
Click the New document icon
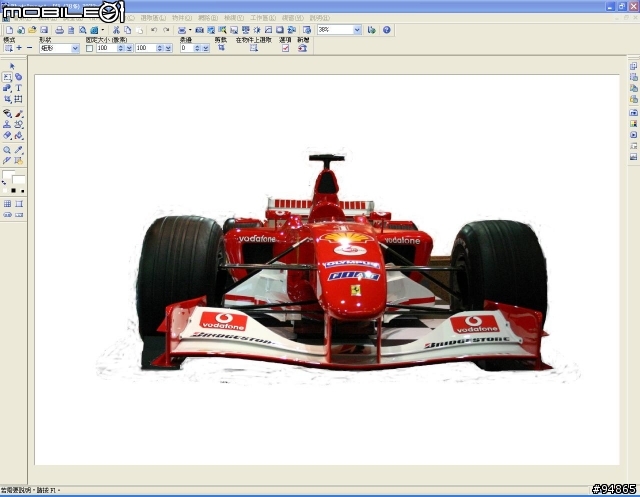click(x=9, y=30)
